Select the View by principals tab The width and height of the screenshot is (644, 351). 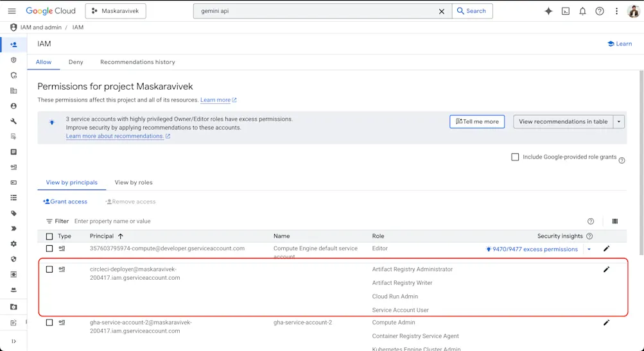tap(71, 182)
